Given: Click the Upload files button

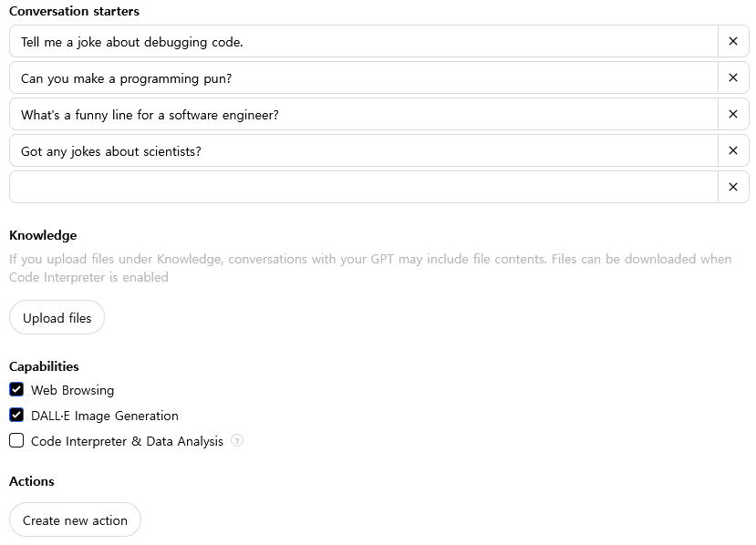Looking at the screenshot, I should [57, 318].
